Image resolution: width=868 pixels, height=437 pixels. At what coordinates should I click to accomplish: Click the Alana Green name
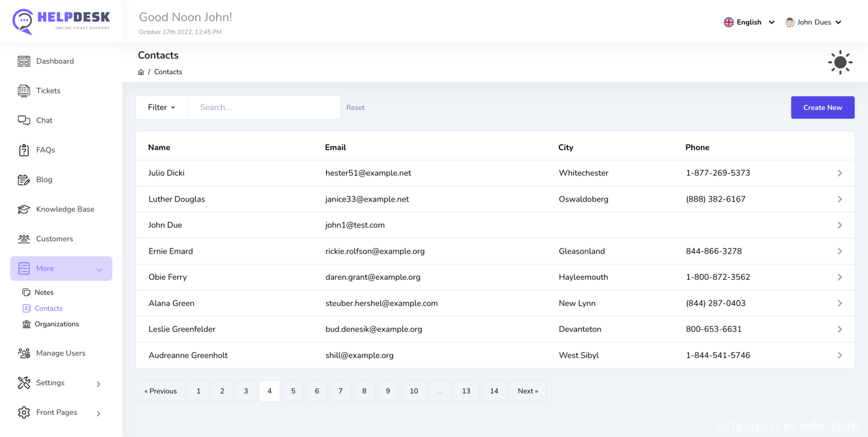(171, 303)
